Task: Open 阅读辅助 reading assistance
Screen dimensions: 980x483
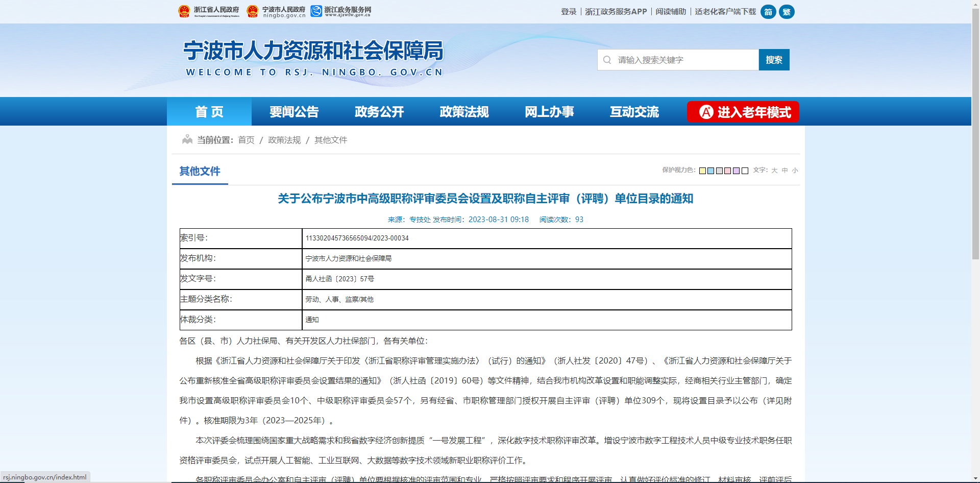Action: coord(671,12)
